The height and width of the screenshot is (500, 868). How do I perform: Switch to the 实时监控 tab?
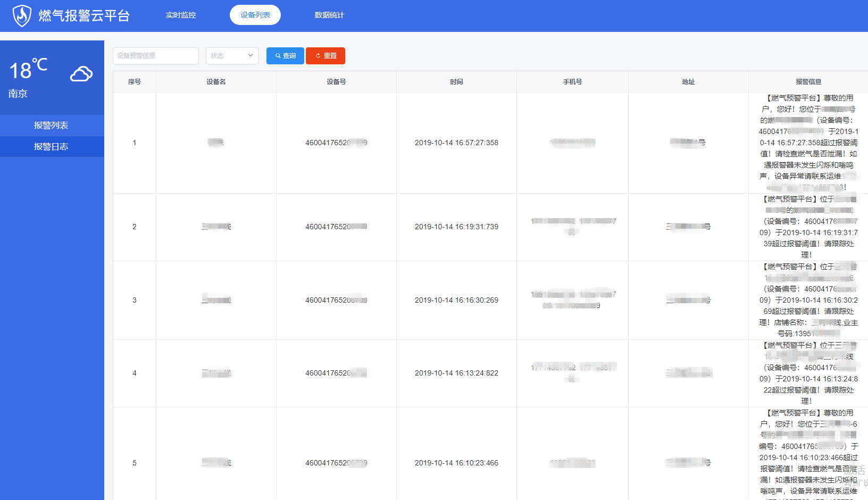pyautogui.click(x=181, y=15)
